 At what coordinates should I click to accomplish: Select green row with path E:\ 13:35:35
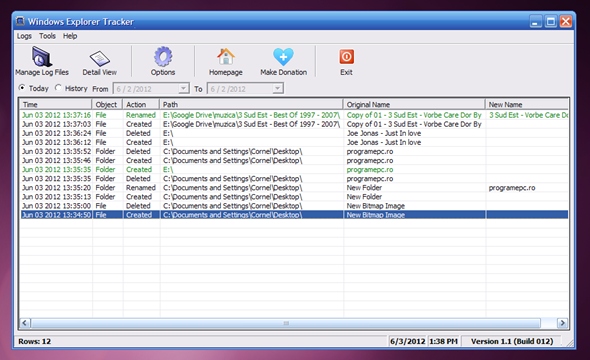click(294, 169)
